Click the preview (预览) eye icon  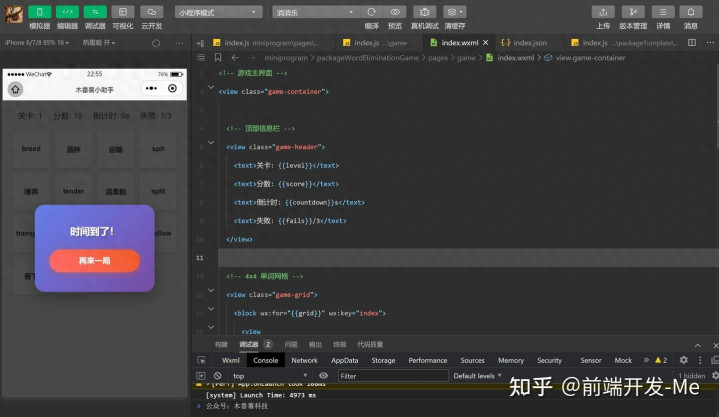click(395, 11)
